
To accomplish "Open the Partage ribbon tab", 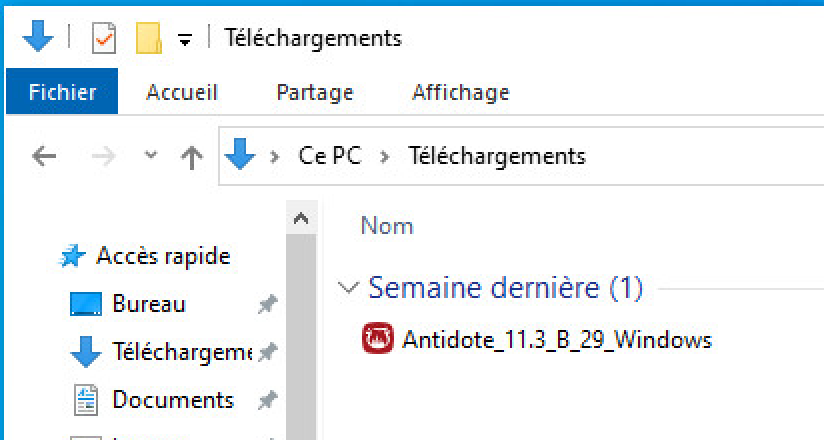I will 315,93.
